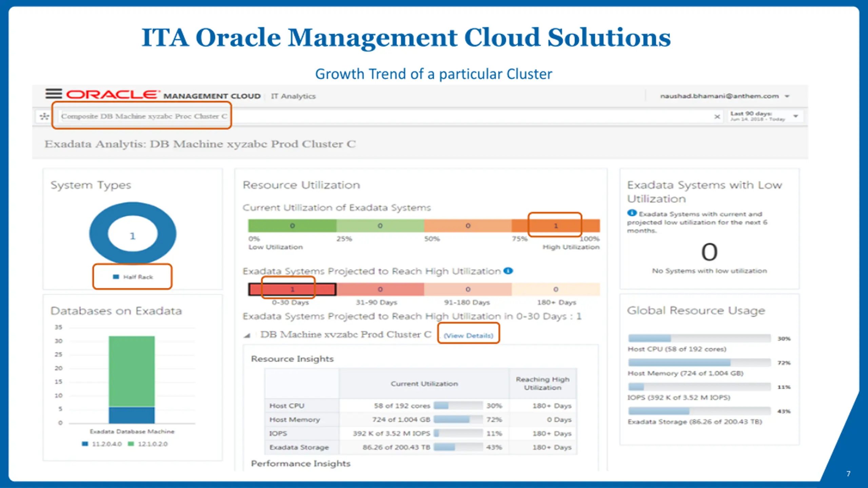Screen dimensions: 868x488
Task: Click the Host CPU row in Resource Insights
Action: 420,406
